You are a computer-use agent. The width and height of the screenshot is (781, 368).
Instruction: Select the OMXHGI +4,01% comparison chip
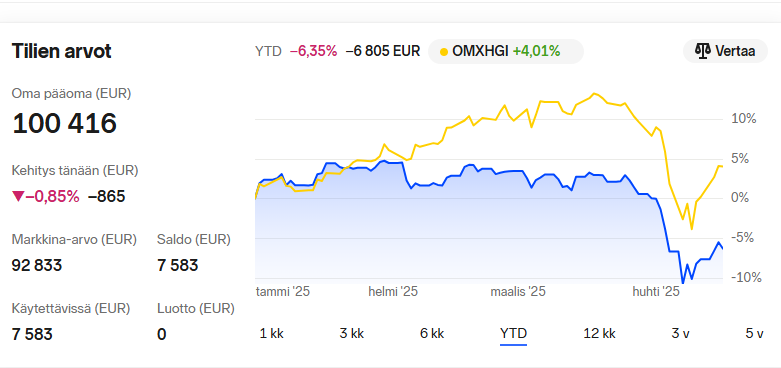click(506, 51)
